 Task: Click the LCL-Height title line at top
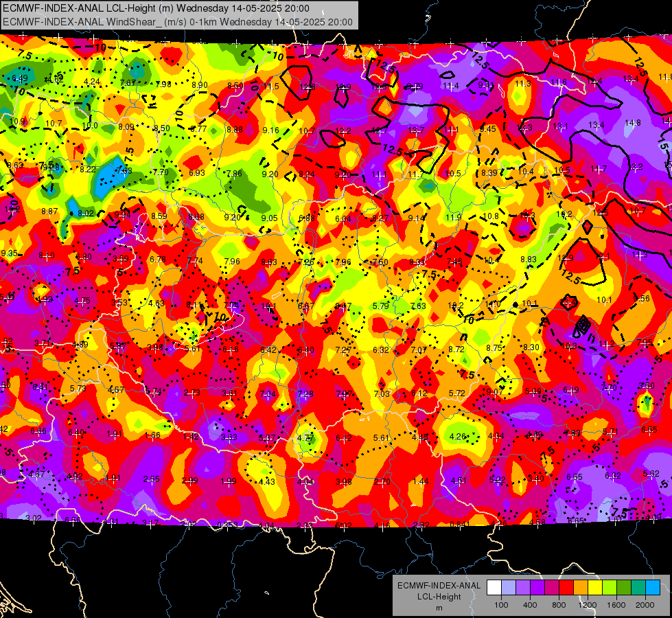(156, 8)
